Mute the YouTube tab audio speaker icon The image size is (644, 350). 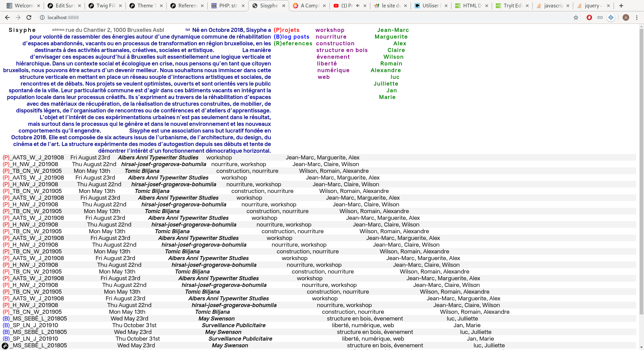tap(358, 6)
